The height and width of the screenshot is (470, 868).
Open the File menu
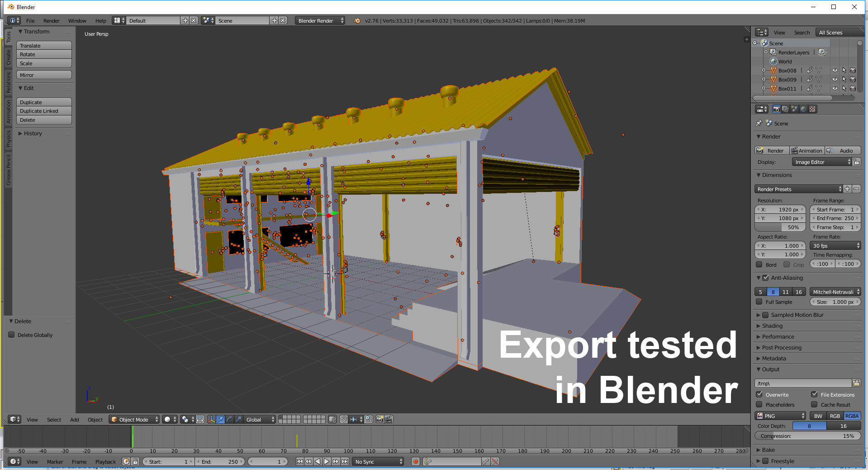point(30,20)
